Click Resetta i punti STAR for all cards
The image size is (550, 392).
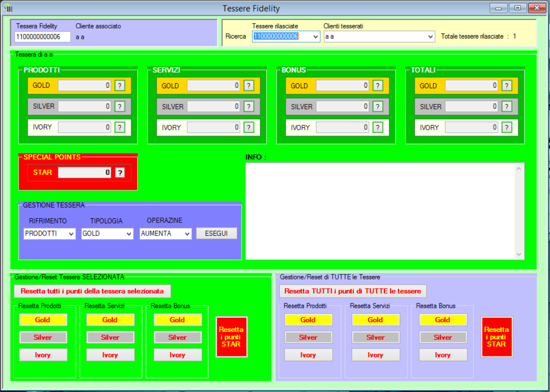point(497,337)
